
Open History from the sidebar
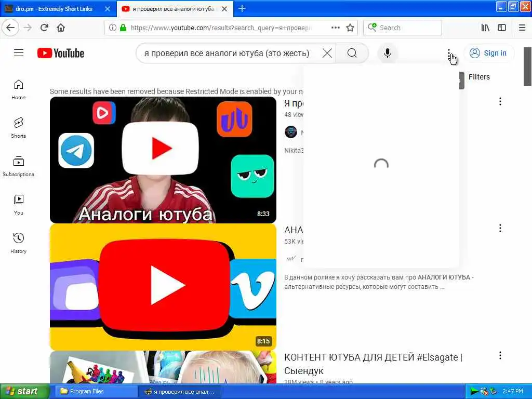coord(19,243)
